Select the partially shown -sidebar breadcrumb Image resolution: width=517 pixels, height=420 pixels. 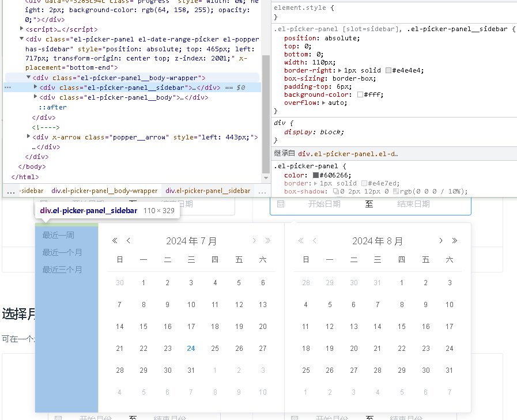[32, 191]
